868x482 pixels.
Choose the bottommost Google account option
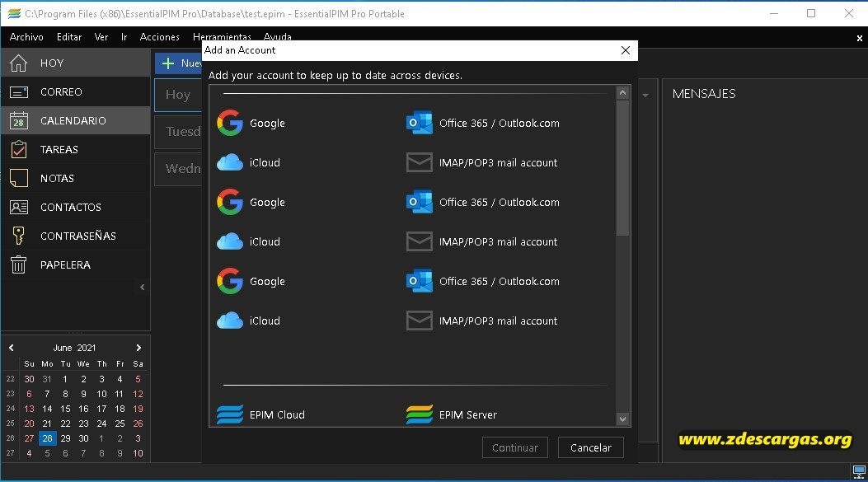tap(251, 281)
